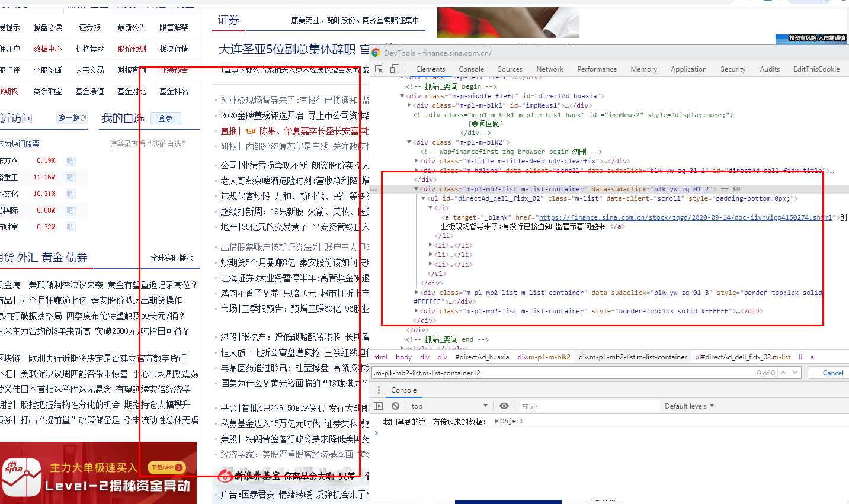
Task: Open 私募基金迈入15万亿元时代 news item
Action: [x=294, y=423]
